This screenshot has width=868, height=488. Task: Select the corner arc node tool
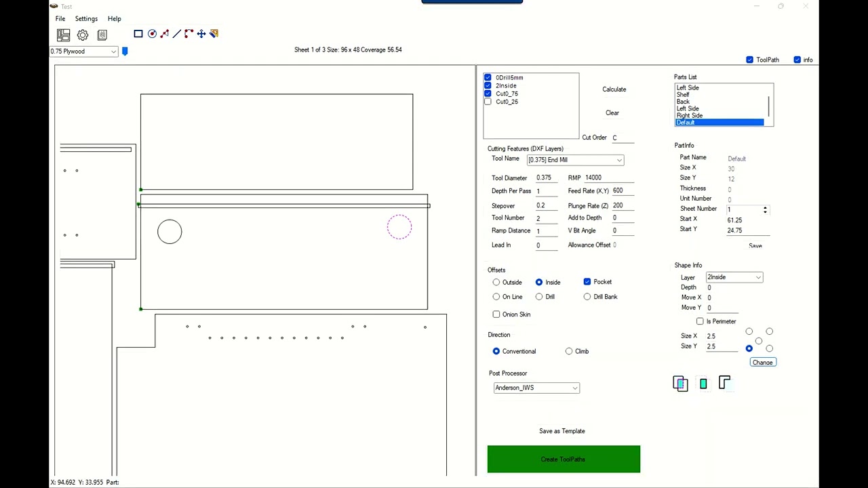point(189,34)
